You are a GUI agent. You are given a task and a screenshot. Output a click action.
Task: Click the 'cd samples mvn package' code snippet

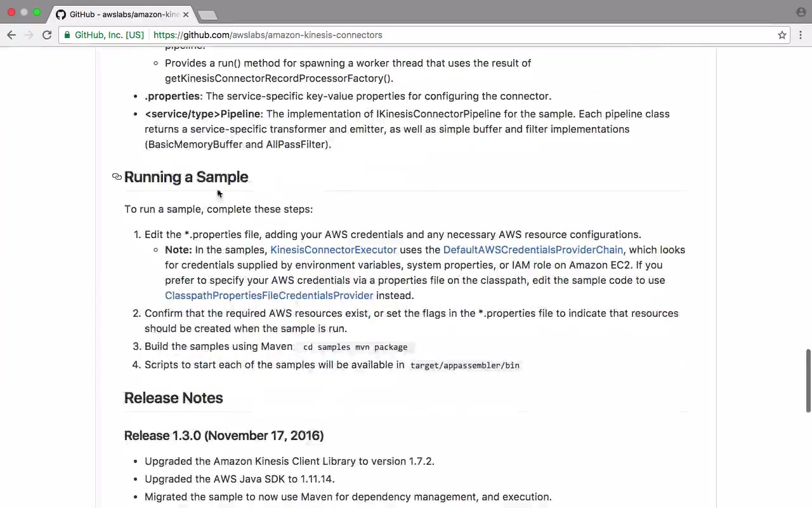[x=355, y=347]
